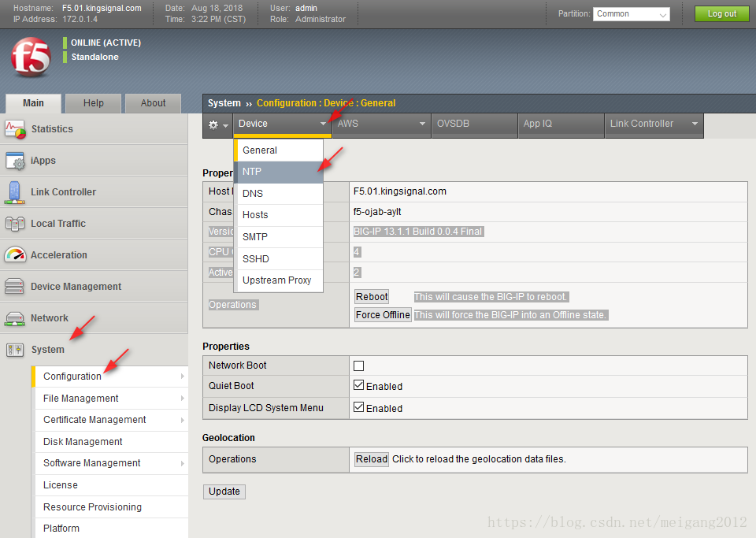Image resolution: width=756 pixels, height=538 pixels.
Task: Open Software Management under System
Action: click(111, 463)
